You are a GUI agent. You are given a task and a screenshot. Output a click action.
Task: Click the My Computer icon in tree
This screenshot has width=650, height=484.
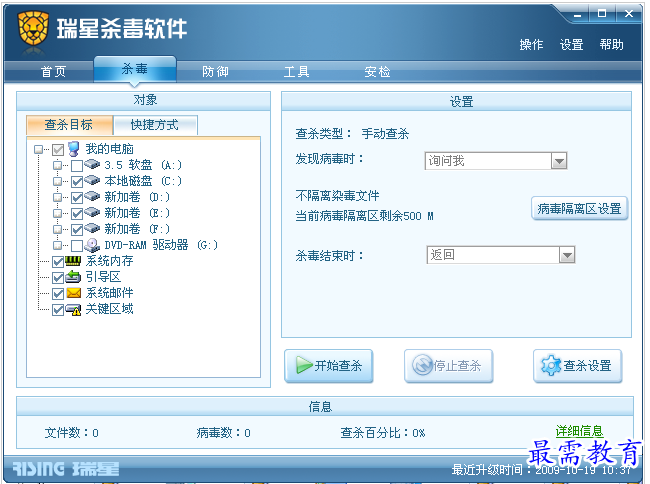pos(74,149)
